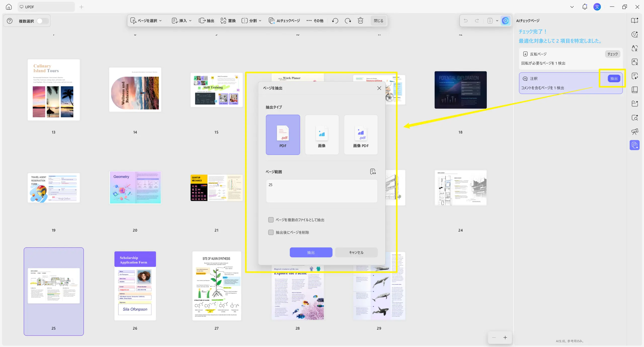The height and width of the screenshot is (347, 644).
Task: Enable 抽出後にページを削除 checkbox
Action: (x=271, y=232)
